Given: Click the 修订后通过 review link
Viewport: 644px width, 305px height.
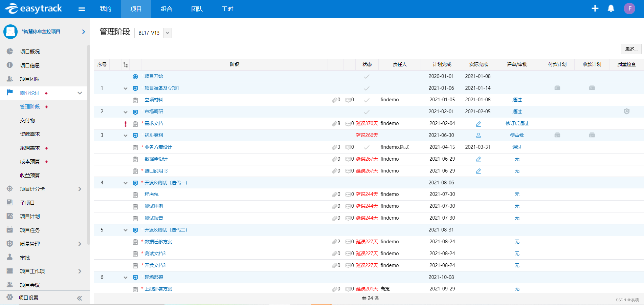Looking at the screenshot, I should (x=517, y=123).
